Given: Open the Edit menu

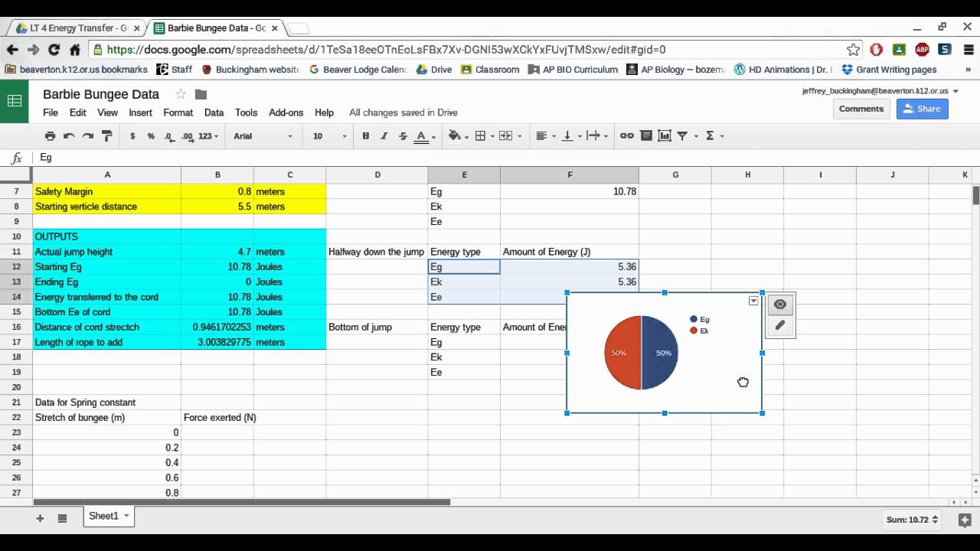Looking at the screenshot, I should coord(78,112).
